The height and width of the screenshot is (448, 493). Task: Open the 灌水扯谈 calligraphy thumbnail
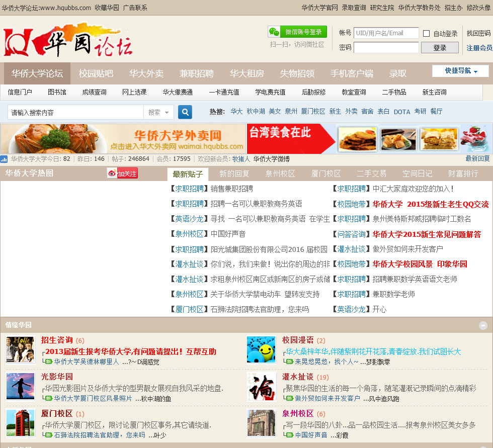261,386
